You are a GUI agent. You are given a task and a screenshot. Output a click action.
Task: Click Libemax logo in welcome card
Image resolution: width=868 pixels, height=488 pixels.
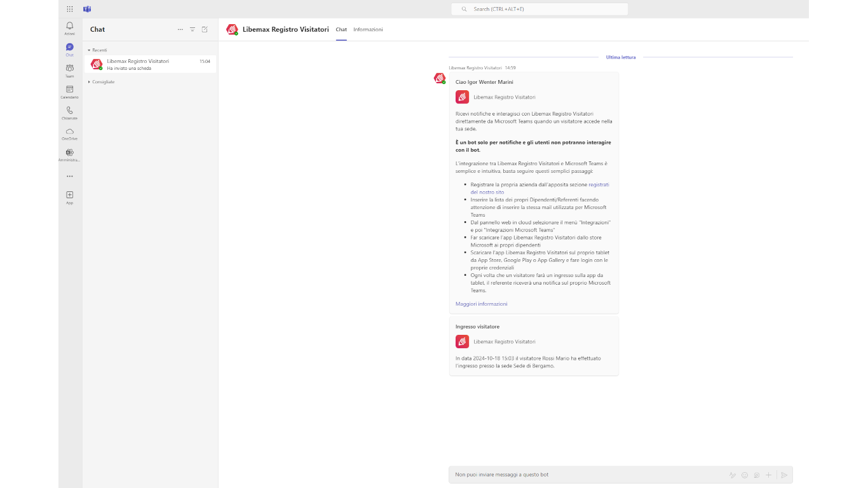point(462,97)
